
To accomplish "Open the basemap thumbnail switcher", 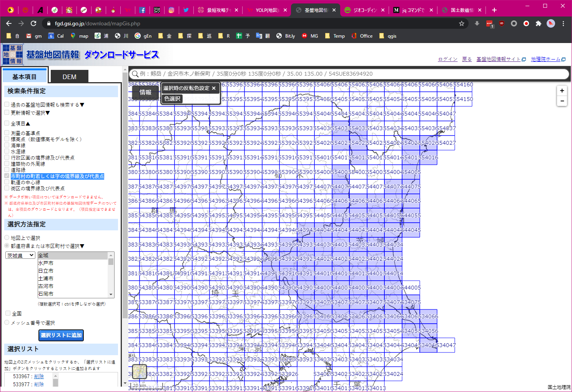I will 140,371.
